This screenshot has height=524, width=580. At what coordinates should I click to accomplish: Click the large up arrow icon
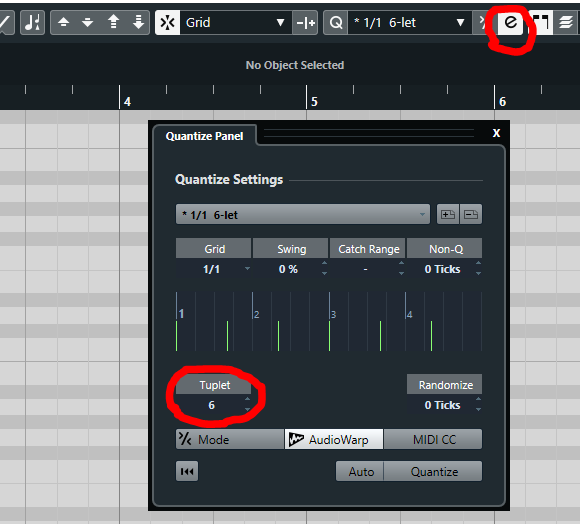114,22
